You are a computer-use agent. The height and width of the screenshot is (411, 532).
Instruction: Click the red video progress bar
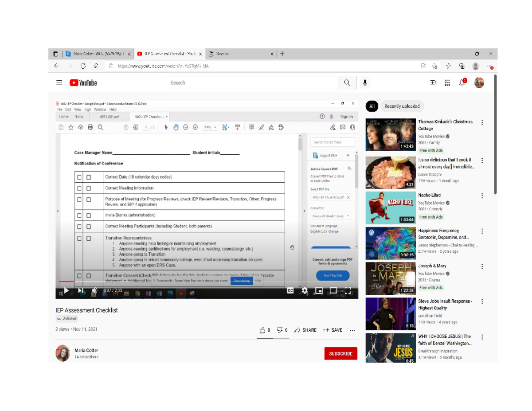click(x=66, y=282)
